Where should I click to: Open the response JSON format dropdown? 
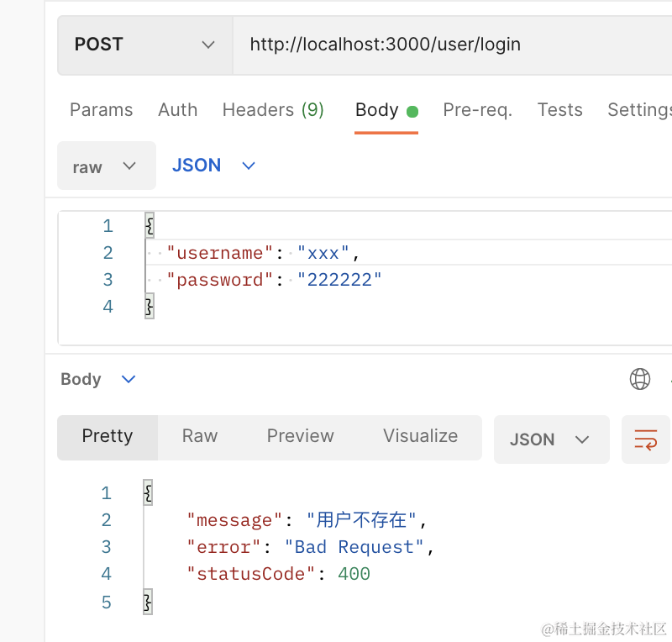coord(550,439)
